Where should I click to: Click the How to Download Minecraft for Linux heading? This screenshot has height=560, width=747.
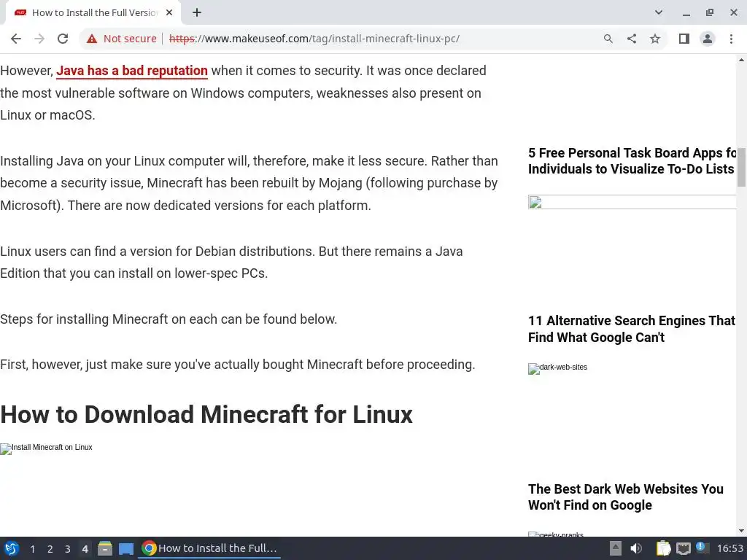click(x=206, y=414)
